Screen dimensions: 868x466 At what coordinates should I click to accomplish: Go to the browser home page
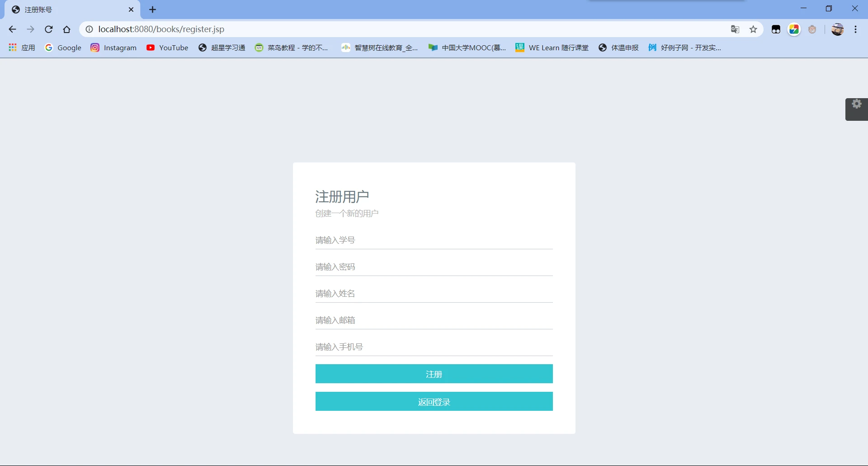click(67, 29)
